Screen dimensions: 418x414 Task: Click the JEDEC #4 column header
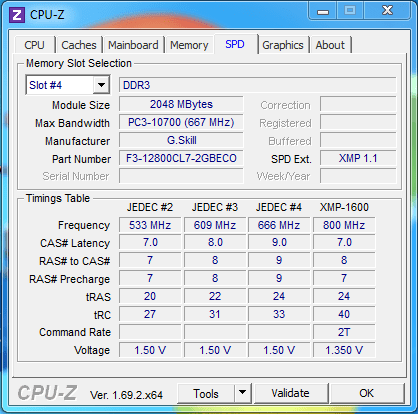(279, 207)
